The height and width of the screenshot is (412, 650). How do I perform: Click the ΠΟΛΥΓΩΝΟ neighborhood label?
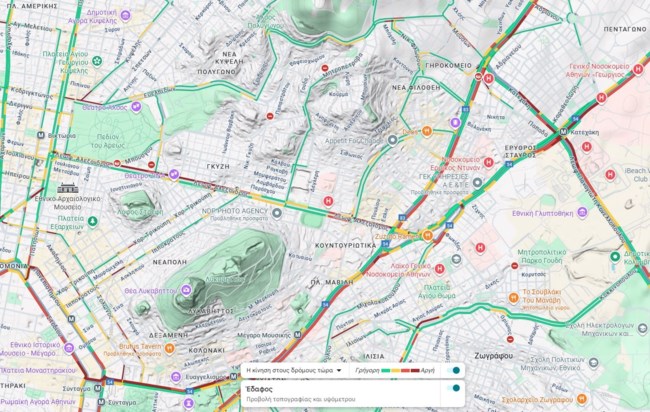[x=216, y=72]
